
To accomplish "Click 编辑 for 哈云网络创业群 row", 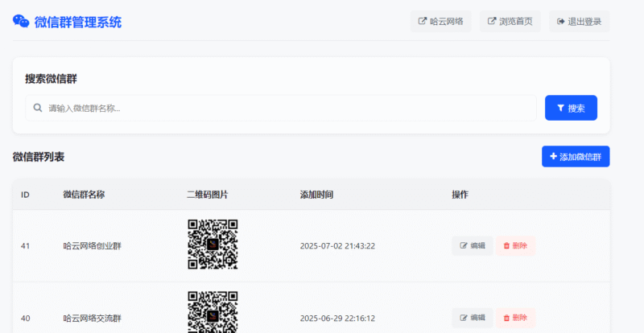I will point(473,245).
